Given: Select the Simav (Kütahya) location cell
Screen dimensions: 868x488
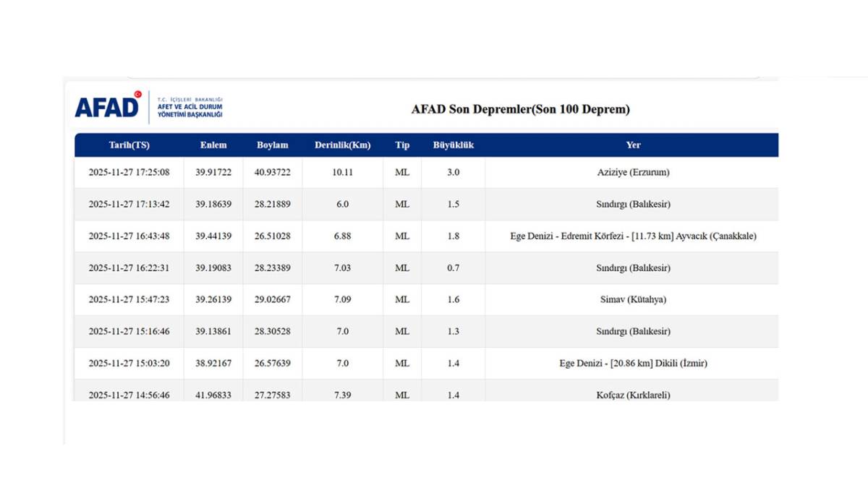Looking at the screenshot, I should pos(633,300).
